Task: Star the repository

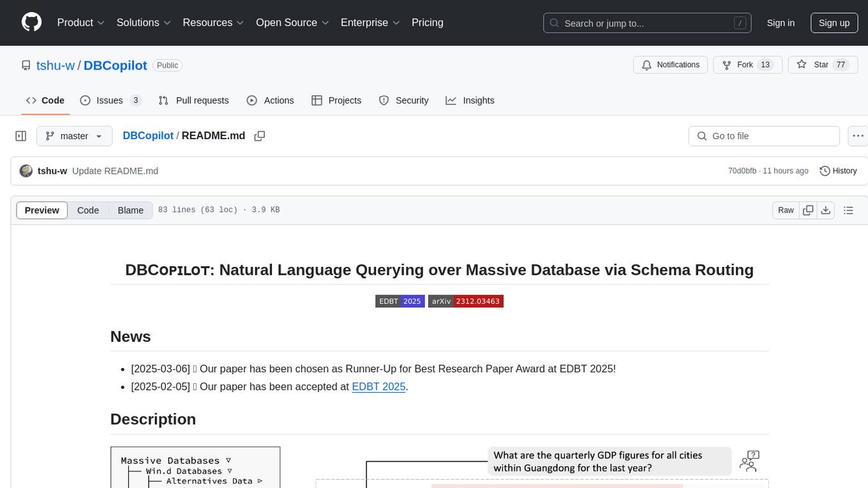Action: 823,65
